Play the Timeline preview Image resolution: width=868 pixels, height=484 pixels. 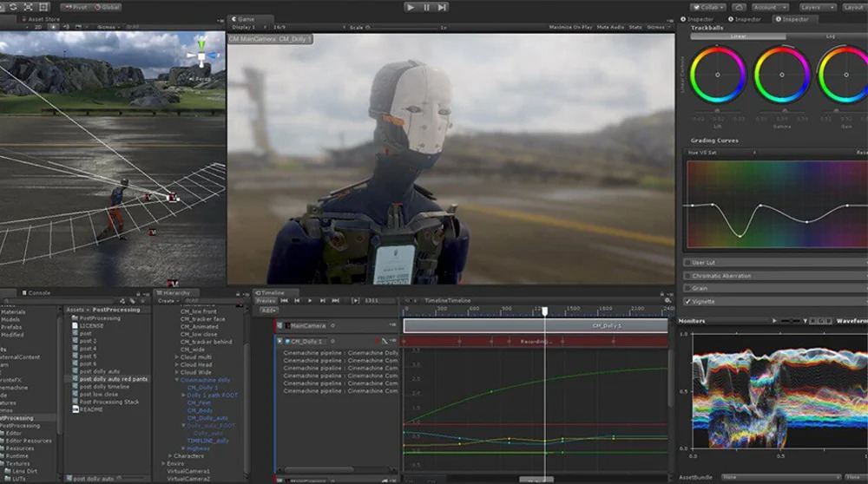coord(311,301)
